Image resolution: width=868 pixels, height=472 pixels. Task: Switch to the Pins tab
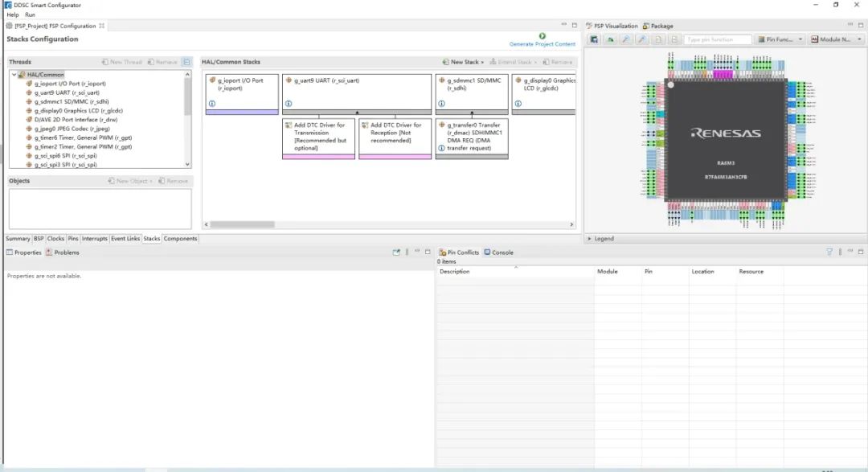pos(73,239)
